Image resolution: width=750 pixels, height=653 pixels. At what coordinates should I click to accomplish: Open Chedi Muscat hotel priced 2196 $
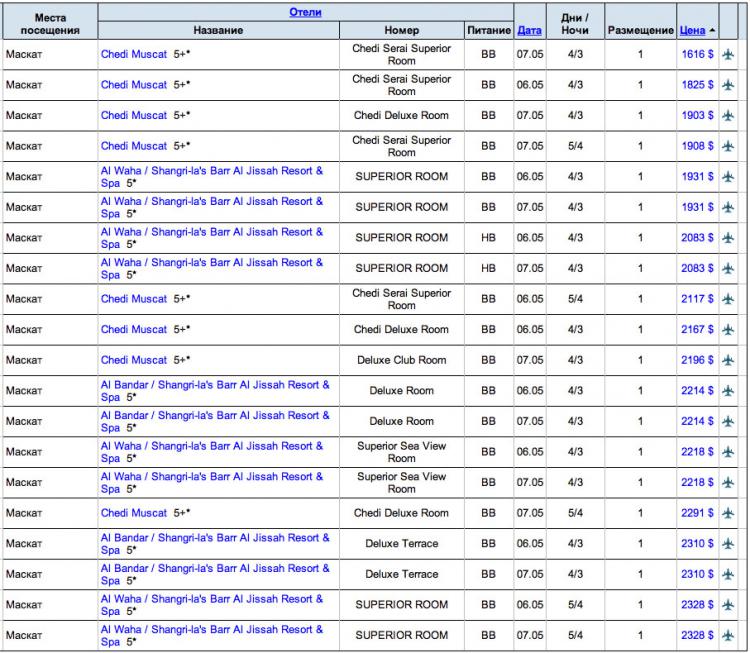[134, 360]
